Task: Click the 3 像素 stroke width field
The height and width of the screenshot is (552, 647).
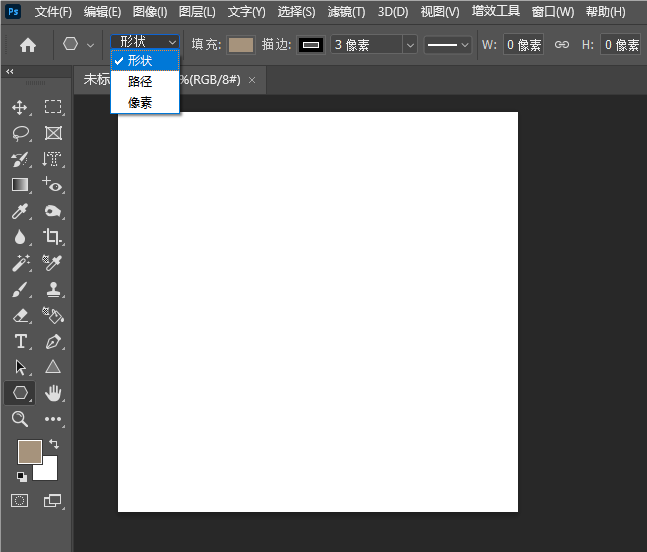Action: tap(366, 45)
